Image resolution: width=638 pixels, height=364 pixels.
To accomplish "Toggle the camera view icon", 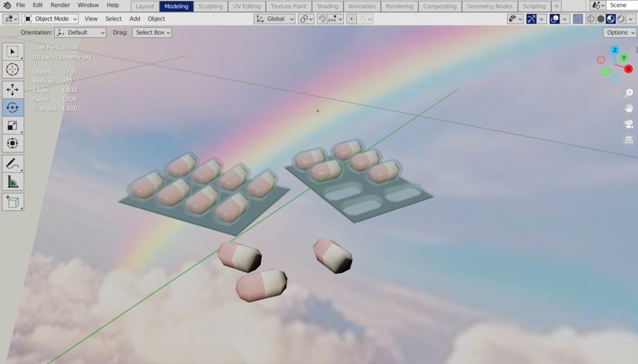I will [x=629, y=124].
